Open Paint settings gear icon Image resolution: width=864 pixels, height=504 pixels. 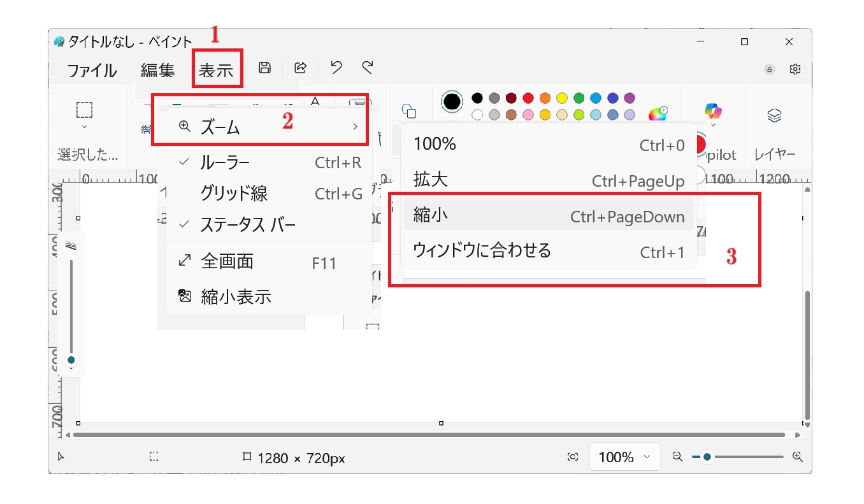point(795,69)
